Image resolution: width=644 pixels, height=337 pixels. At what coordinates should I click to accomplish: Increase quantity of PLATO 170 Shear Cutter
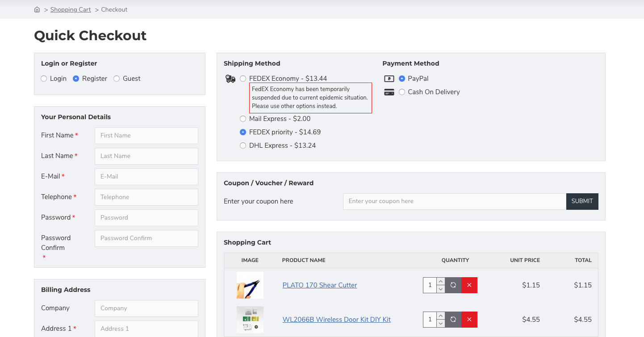tap(441, 281)
